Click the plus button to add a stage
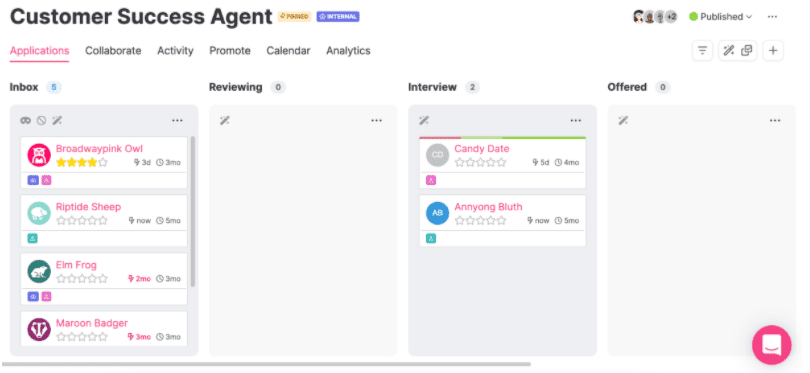The width and height of the screenshot is (810, 373). pos(773,51)
